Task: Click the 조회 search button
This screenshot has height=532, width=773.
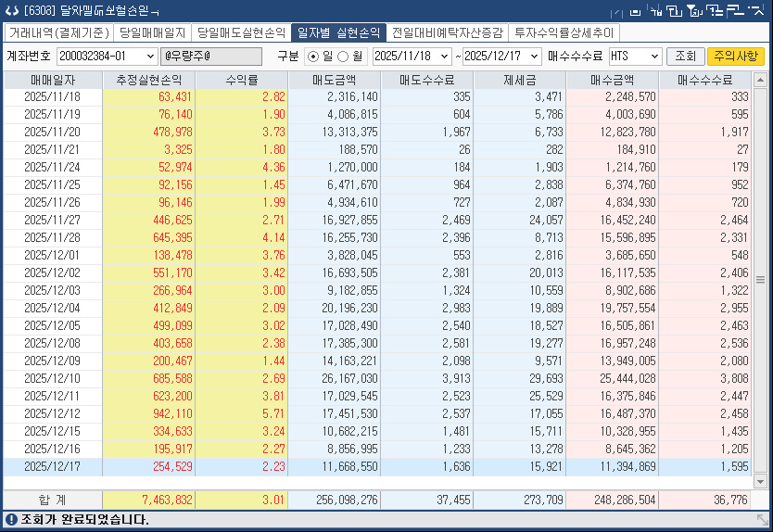Action: point(685,57)
